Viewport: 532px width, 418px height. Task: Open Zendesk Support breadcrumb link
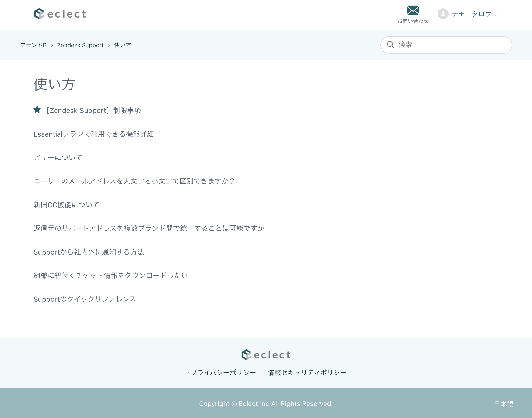pos(80,45)
